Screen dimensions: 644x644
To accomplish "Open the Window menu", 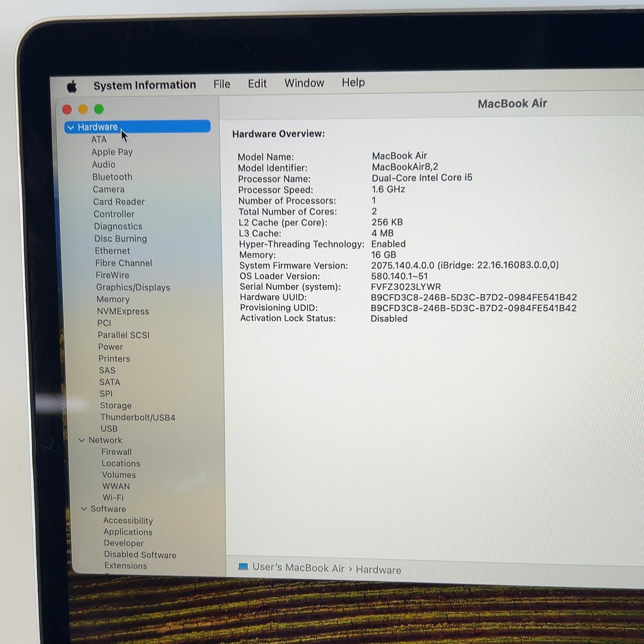I will click(304, 83).
